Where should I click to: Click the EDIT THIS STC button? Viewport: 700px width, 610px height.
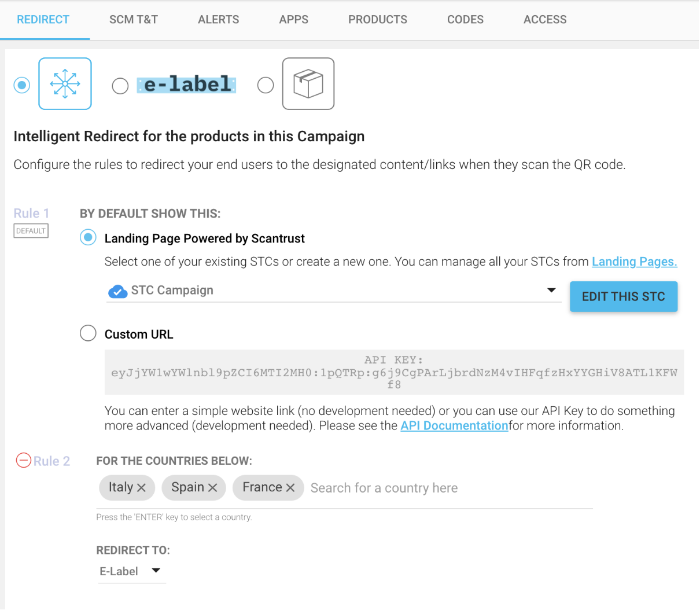pyautogui.click(x=624, y=296)
